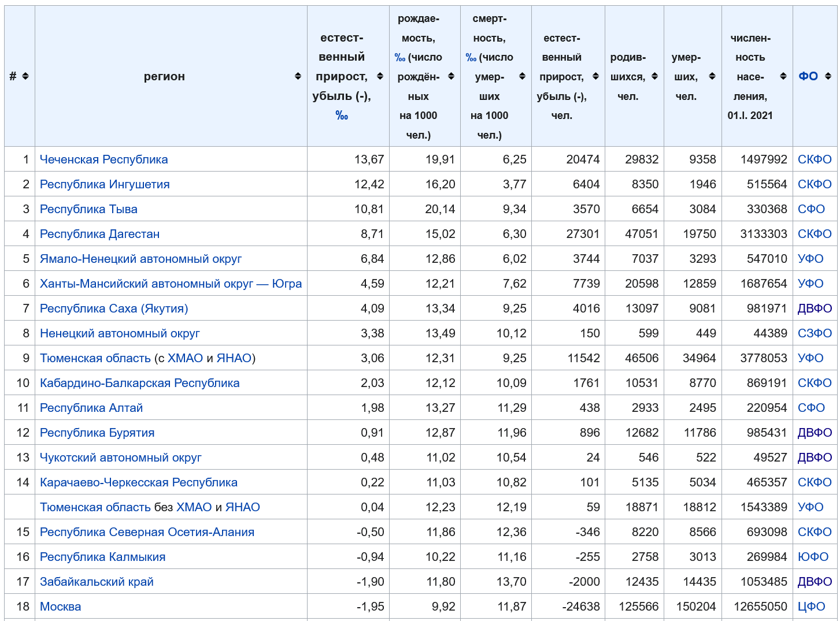Open Карачаево-Черкесская Республика link

point(139,482)
